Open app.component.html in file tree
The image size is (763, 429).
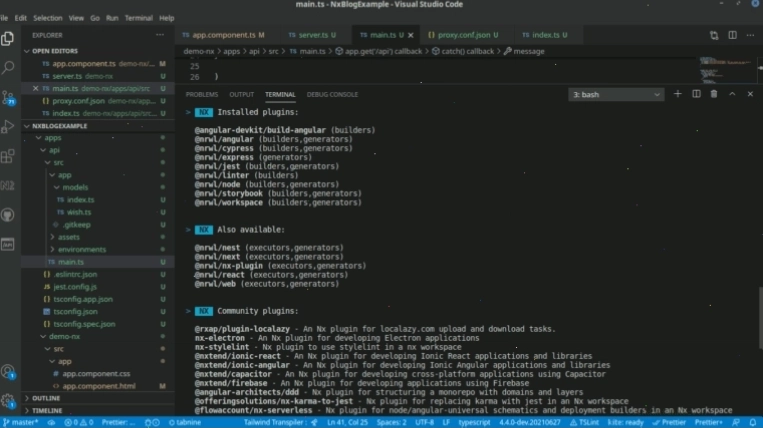point(99,386)
